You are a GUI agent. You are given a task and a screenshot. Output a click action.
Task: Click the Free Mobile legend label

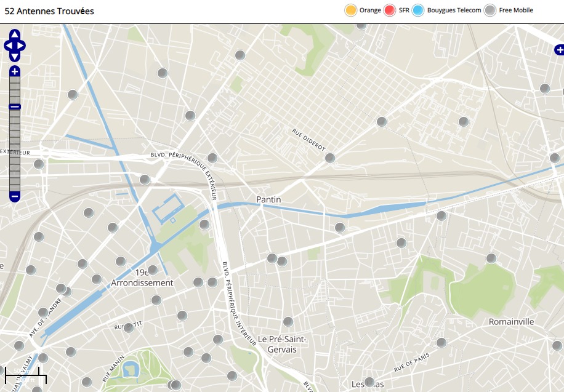coord(516,10)
